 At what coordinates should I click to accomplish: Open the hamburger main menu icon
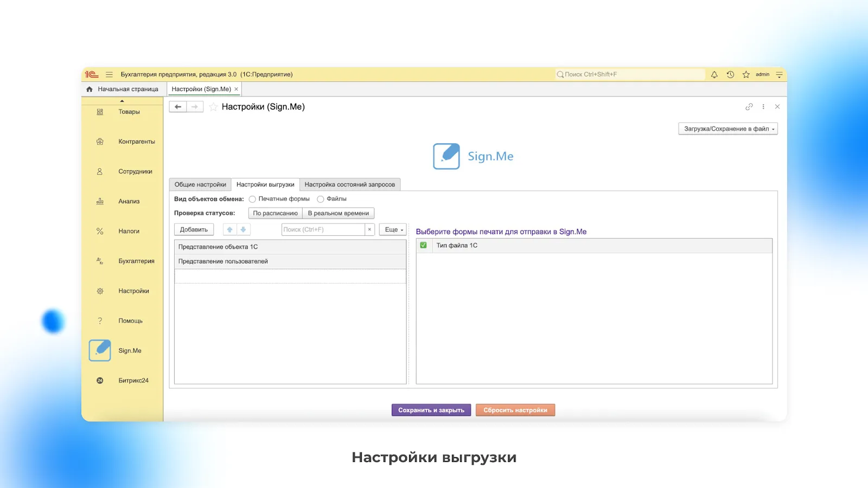(x=109, y=75)
